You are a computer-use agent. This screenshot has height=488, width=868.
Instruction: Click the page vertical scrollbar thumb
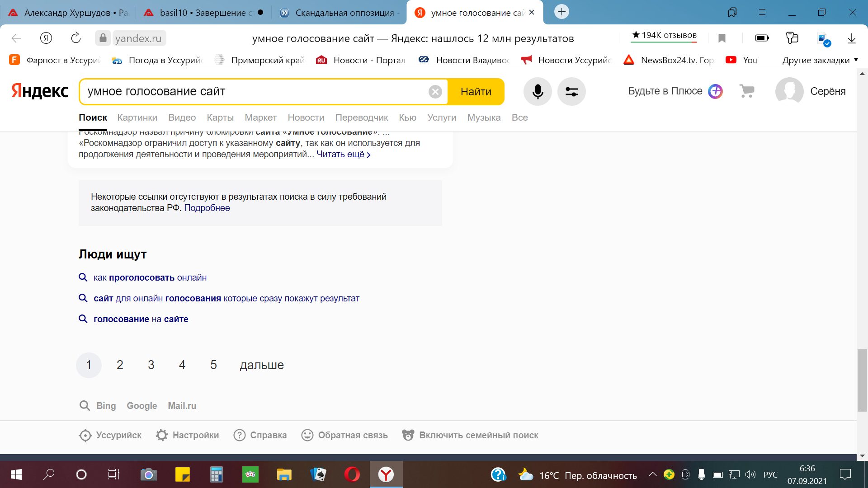tap(862, 380)
